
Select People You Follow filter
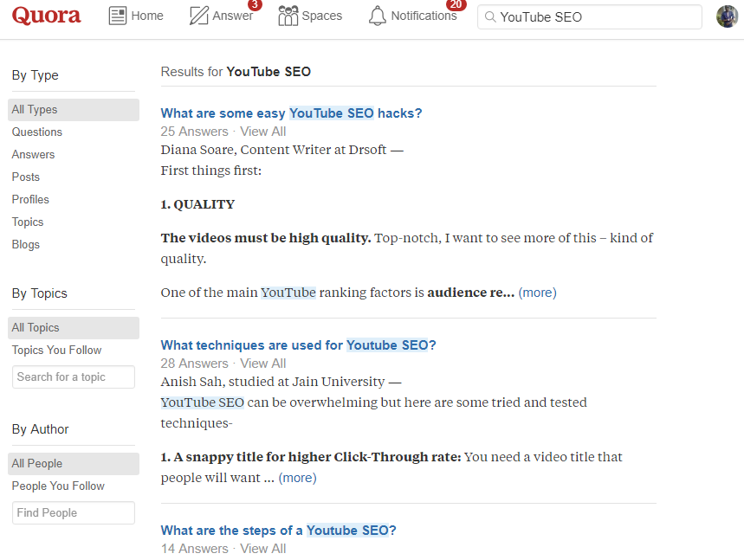[x=58, y=486]
